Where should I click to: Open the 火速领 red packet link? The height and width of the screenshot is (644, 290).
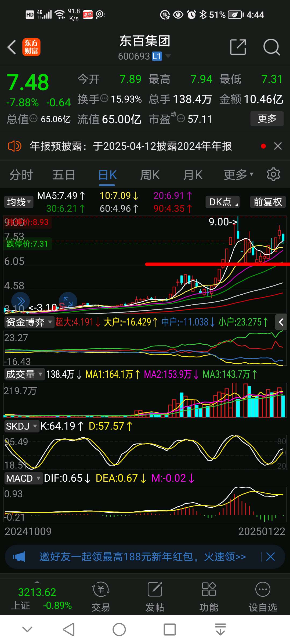point(225,557)
